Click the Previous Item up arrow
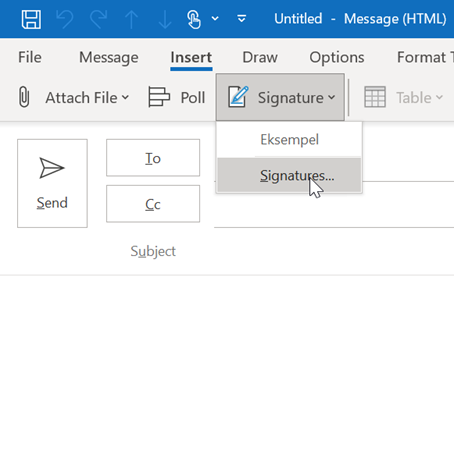This screenshot has width=454, height=469. tap(132, 19)
